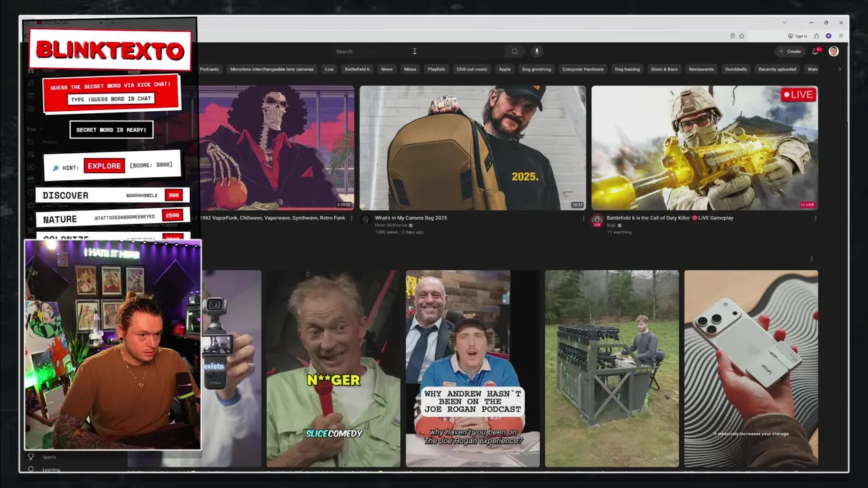Select the Apple category chip
Viewport: 868px width, 488px height.
[x=505, y=69]
